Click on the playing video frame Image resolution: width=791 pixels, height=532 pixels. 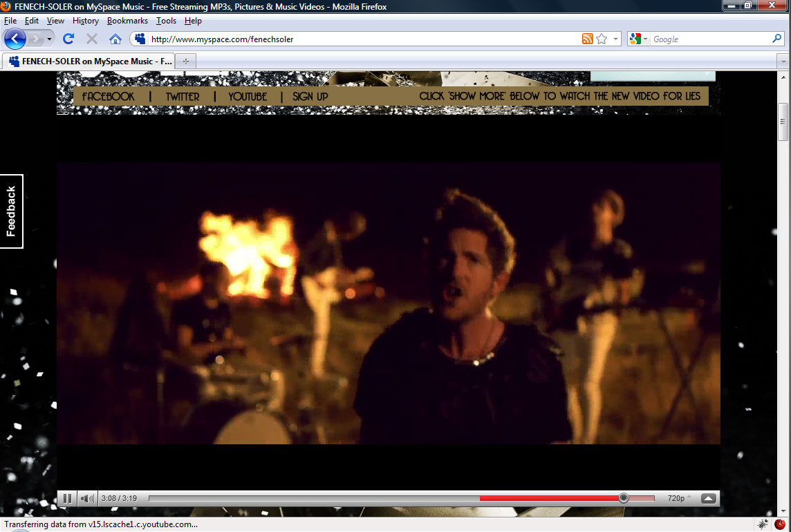click(388, 303)
